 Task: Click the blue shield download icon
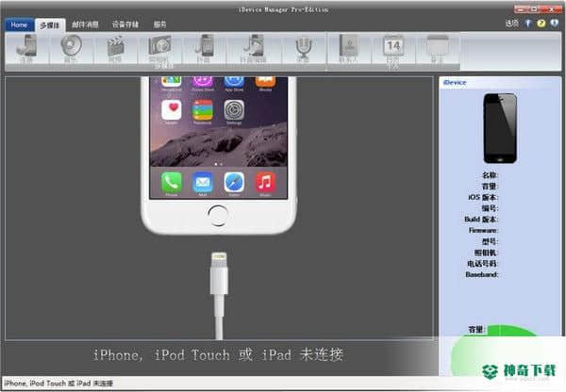click(x=554, y=24)
